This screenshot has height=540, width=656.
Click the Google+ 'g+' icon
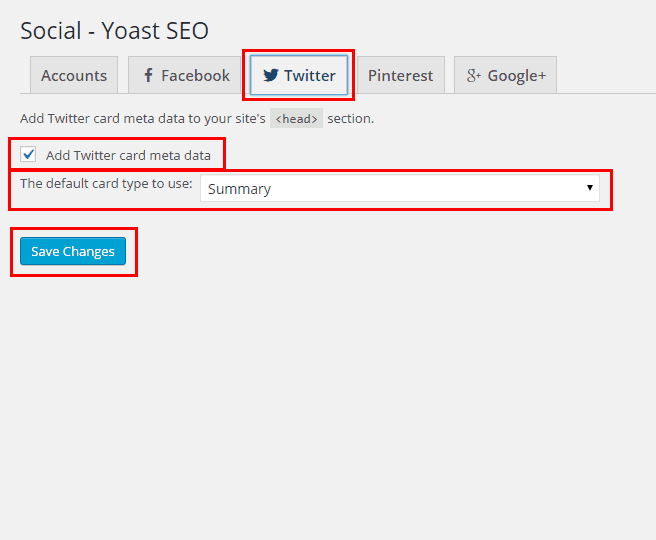tap(474, 76)
